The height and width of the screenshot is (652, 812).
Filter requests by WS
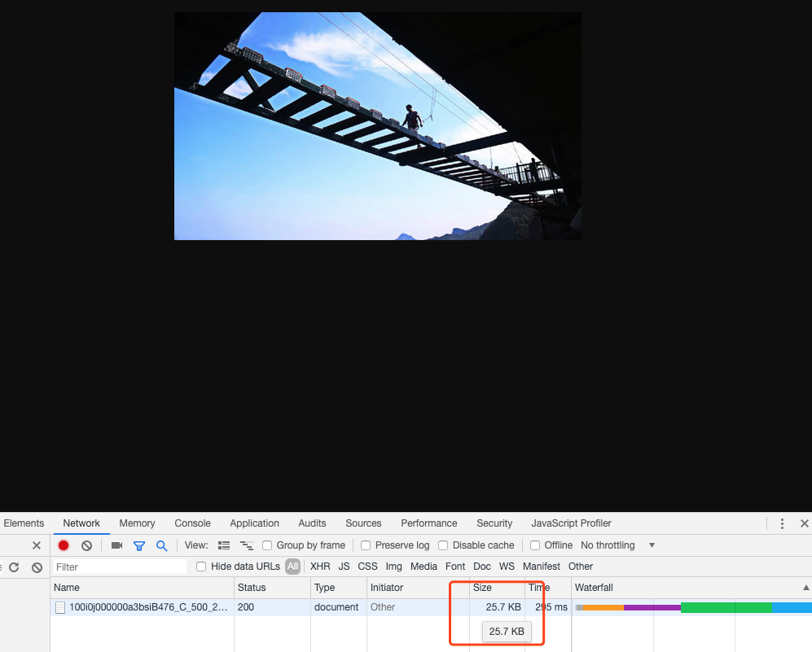click(507, 567)
